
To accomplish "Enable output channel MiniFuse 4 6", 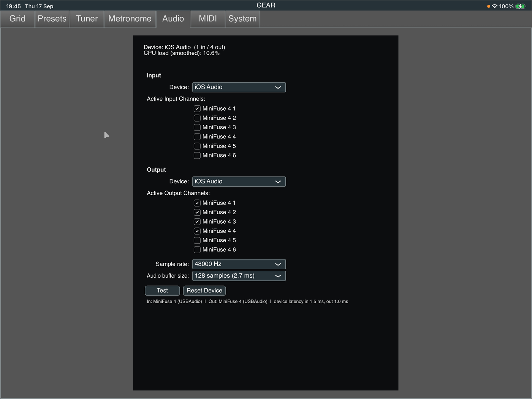I will (197, 250).
